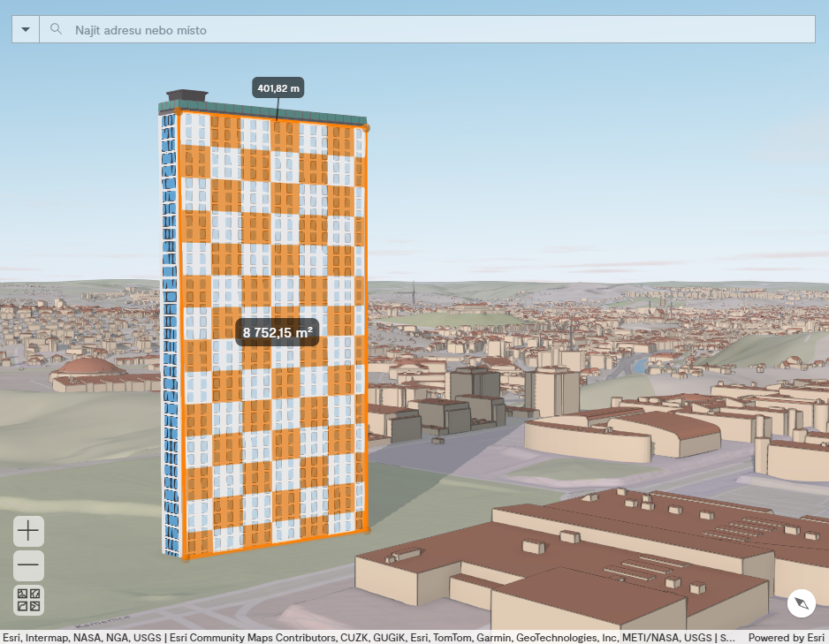This screenshot has width=829, height=644.
Task: Click the zoom out minus icon
Action: pos(27,565)
